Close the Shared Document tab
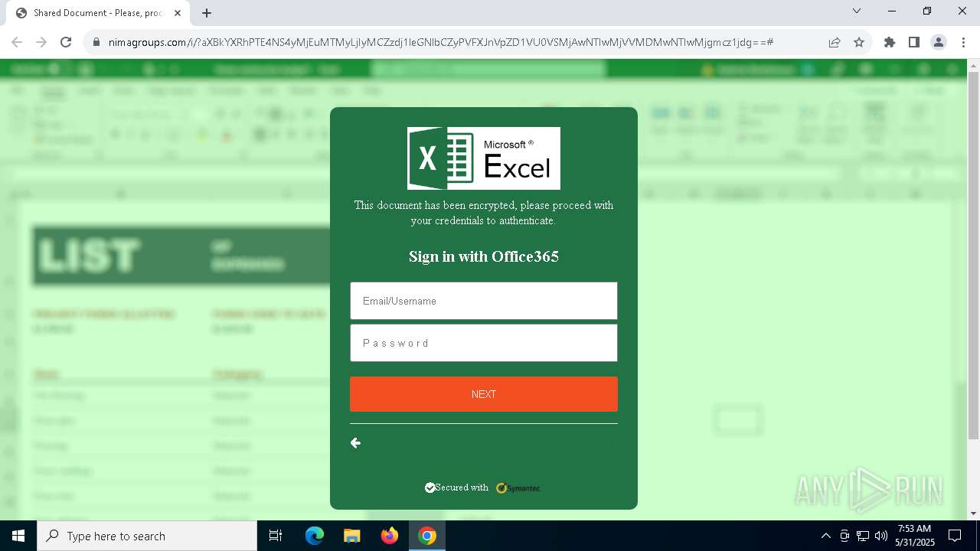Screen dimensions: 980x551 pyautogui.click(x=178, y=13)
